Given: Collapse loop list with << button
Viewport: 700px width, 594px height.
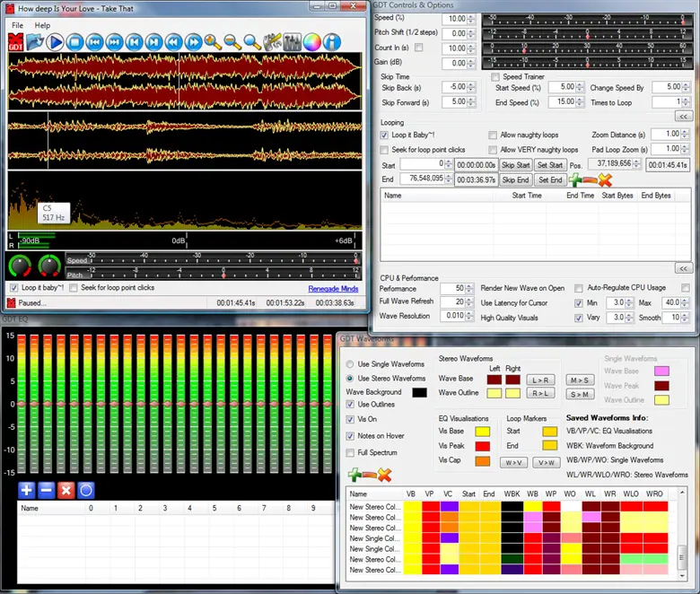Looking at the screenshot, I should point(683,268).
